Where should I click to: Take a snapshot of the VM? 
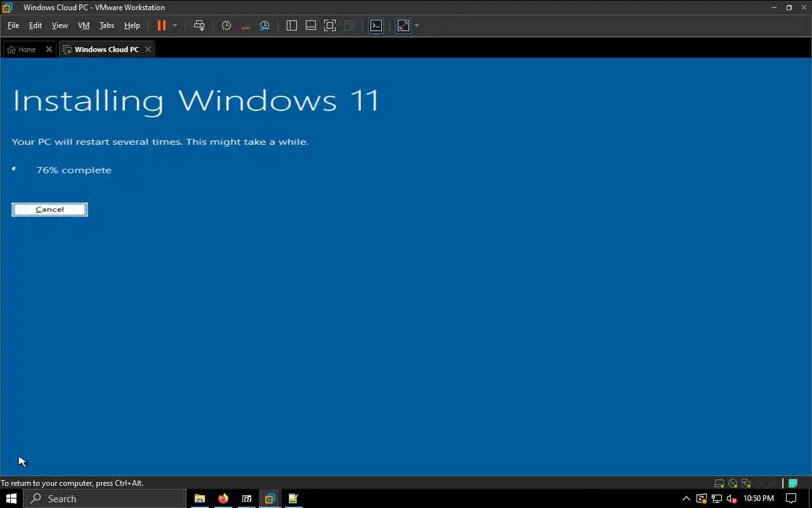226,25
